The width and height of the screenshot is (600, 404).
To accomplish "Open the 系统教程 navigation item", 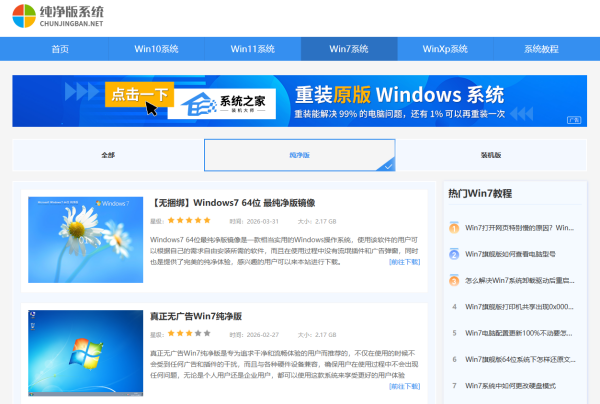I will click(541, 49).
